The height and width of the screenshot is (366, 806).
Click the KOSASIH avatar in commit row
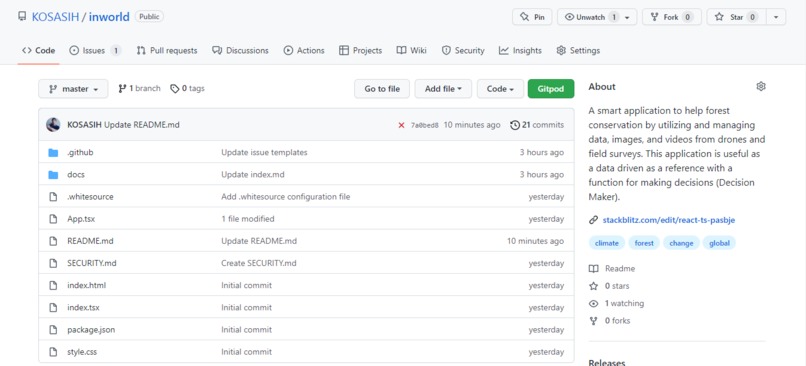click(53, 124)
